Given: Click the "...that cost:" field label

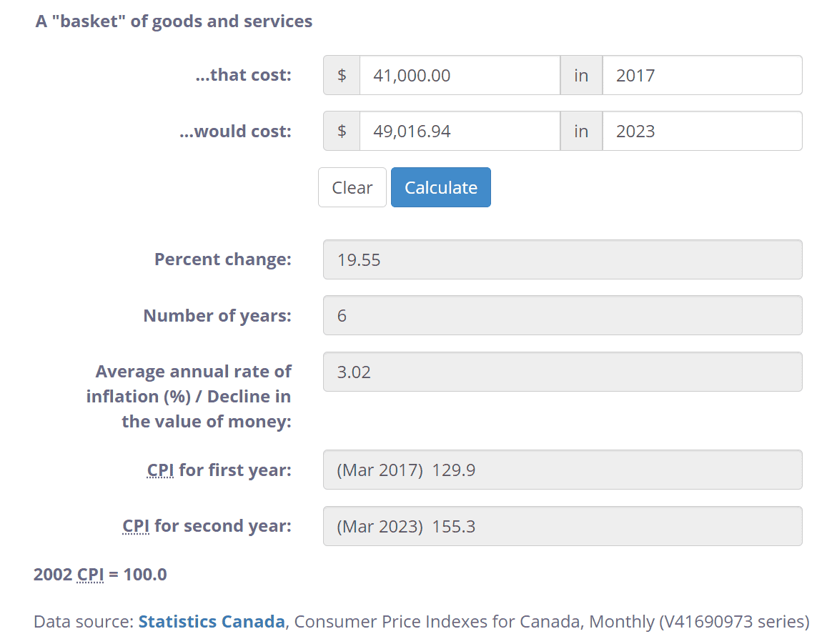Looking at the screenshot, I should pos(243,75).
